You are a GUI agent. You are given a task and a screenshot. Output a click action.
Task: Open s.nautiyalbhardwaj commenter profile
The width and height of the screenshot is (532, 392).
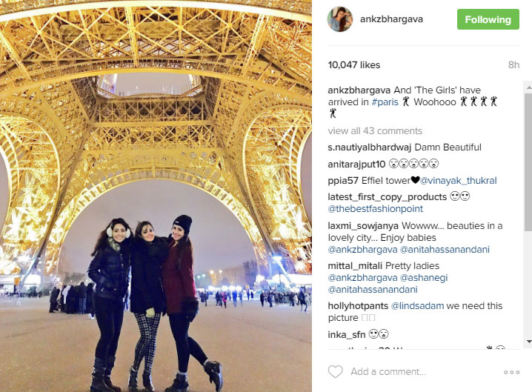tap(370, 147)
